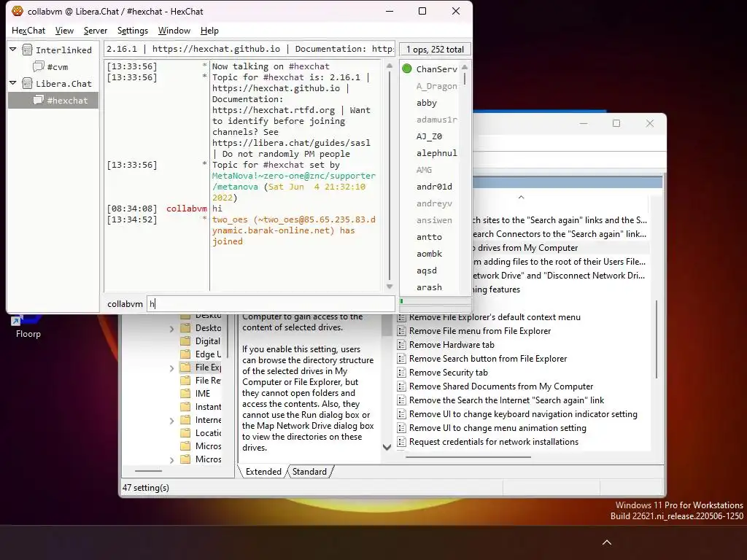Select user arash in the user list
Image resolution: width=747 pixels, height=560 pixels.
(429, 287)
